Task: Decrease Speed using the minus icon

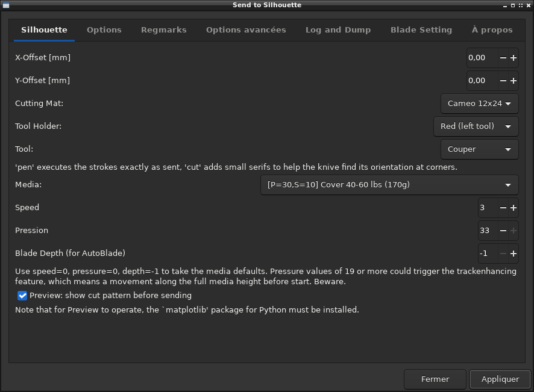Action: 503,208
